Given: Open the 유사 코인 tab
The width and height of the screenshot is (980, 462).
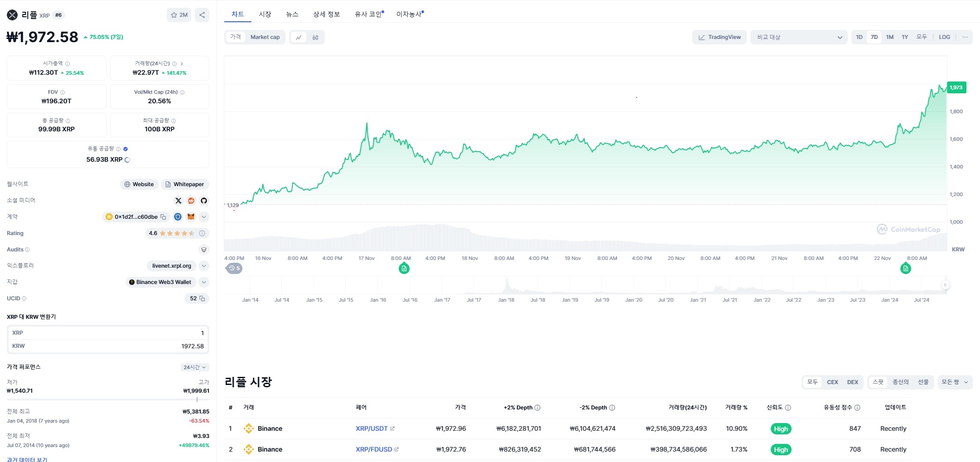Looking at the screenshot, I should tap(368, 14).
